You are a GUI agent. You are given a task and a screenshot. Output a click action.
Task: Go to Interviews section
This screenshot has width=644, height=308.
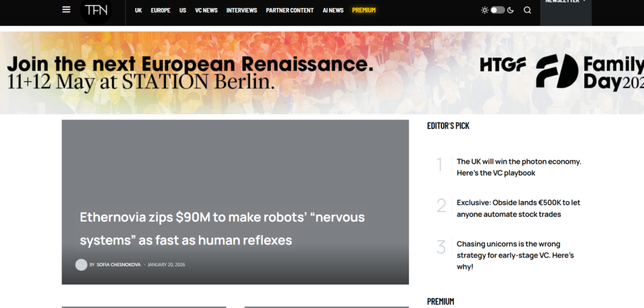coord(241,10)
